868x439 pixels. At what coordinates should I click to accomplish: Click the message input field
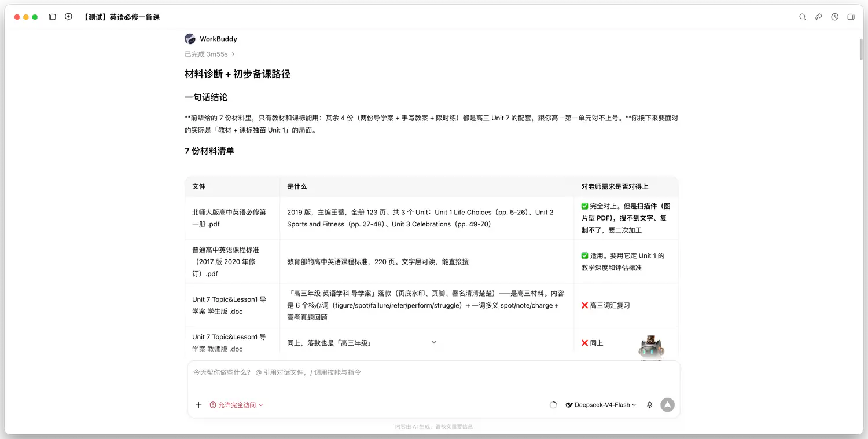(433, 372)
